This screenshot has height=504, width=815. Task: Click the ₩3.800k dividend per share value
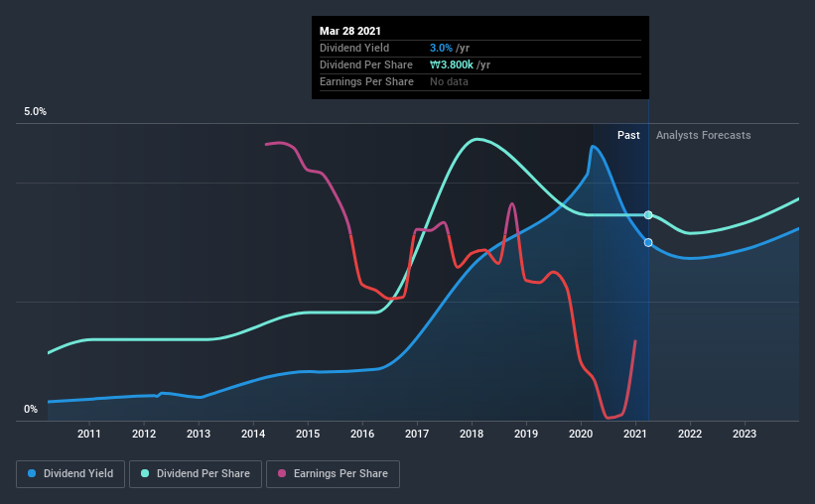pos(452,64)
